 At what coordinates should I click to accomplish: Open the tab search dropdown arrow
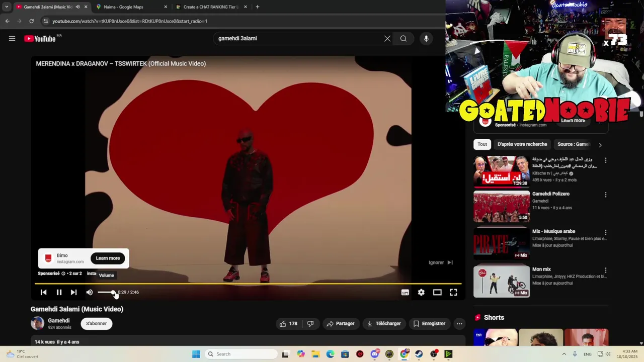[x=7, y=7]
